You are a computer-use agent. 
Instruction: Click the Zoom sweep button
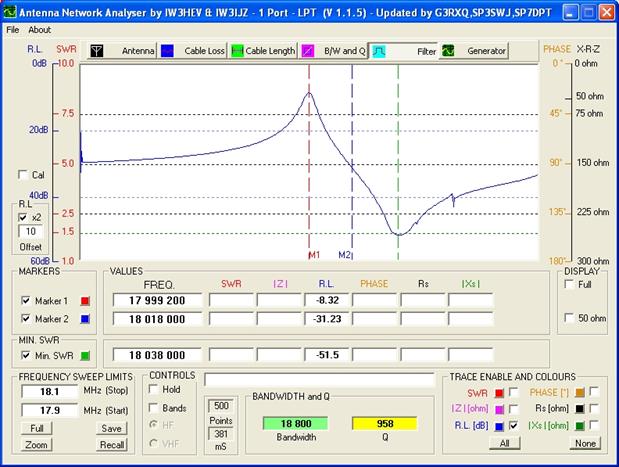tap(36, 445)
